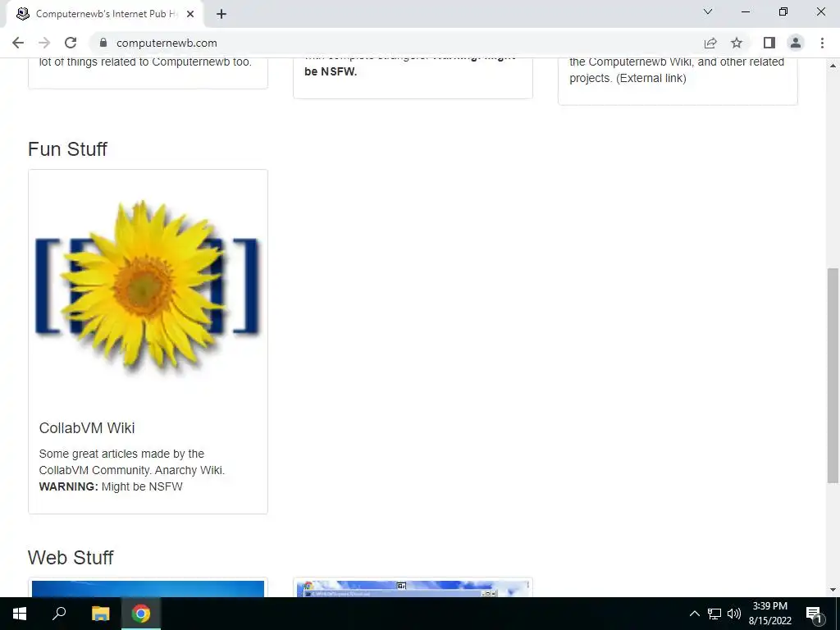Click the 'Fun Stuff' heading
The height and width of the screenshot is (630, 840).
pyautogui.click(x=67, y=149)
